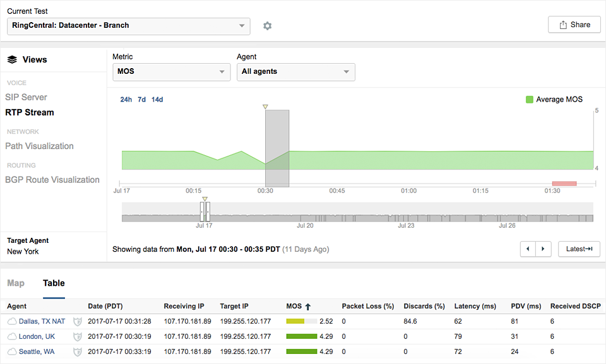606x364 pixels.
Task: Click the Share button
Action: click(574, 25)
